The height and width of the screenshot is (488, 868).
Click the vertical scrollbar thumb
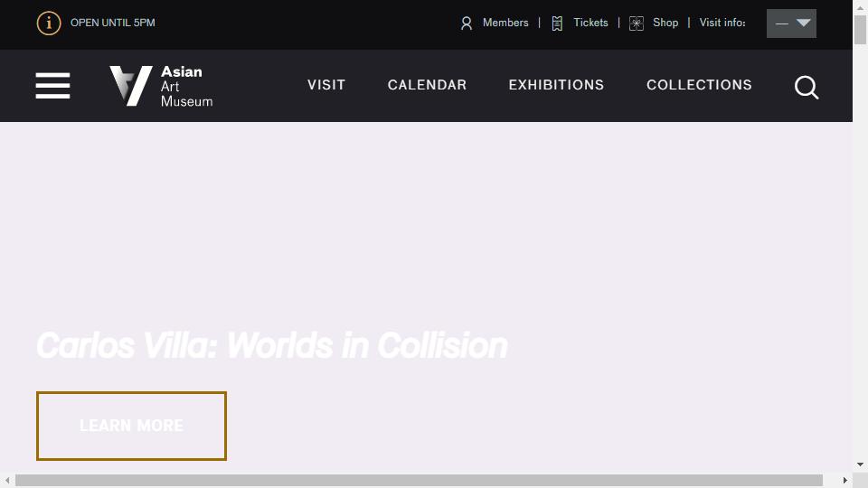tap(860, 30)
